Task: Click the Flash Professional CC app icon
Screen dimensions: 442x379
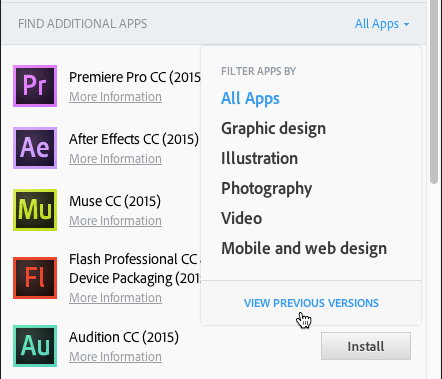Action: (x=35, y=278)
